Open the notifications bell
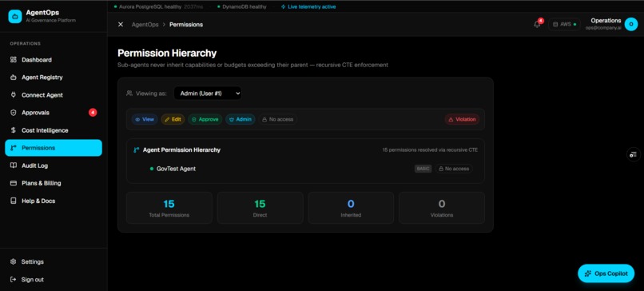 537,24
